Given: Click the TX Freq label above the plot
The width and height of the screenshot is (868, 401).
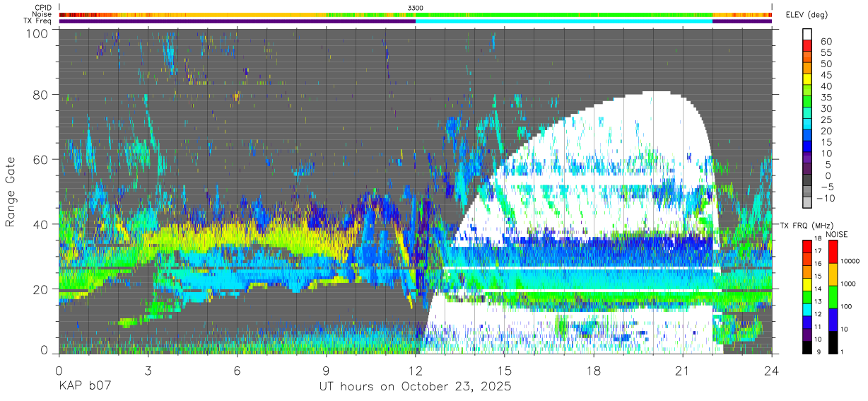Looking at the screenshot, I should coord(39,21).
